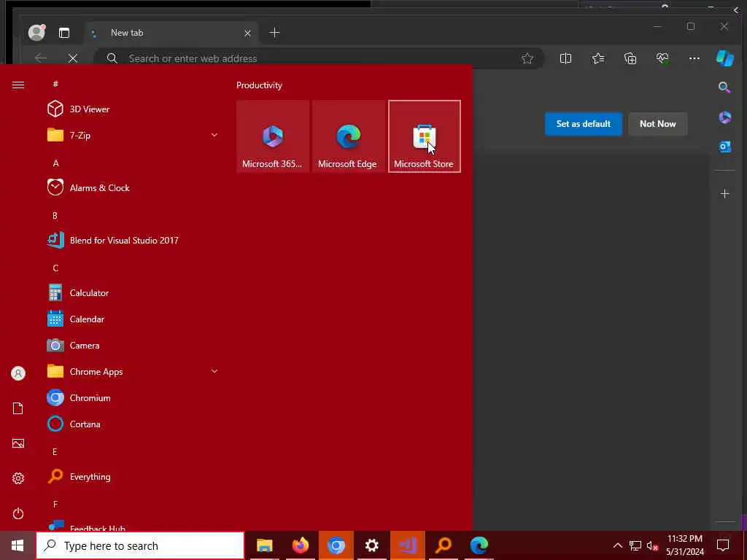Image resolution: width=747 pixels, height=560 pixels.
Task: Show hidden tray icons chevron
Action: pos(617,545)
